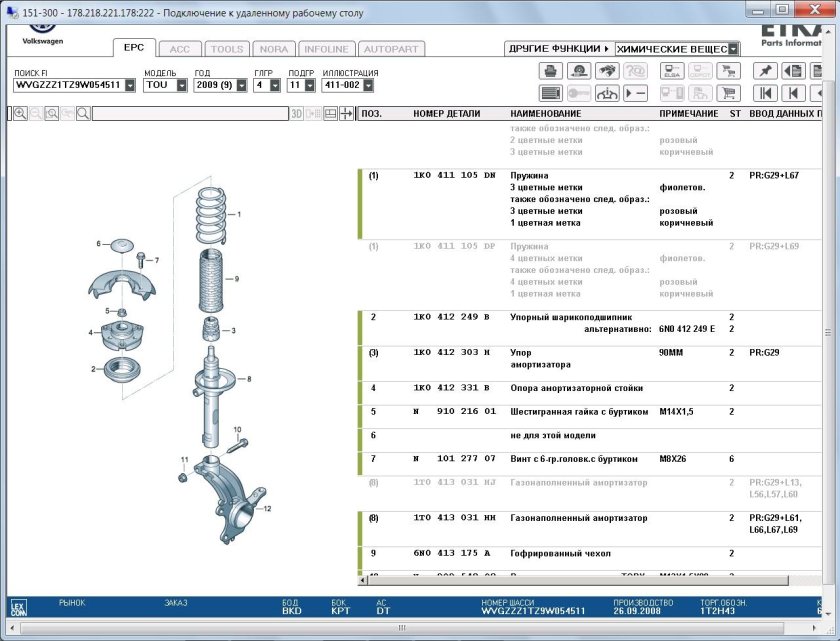Open the ХИМИЧЕСКИЕ ВЕЩЕСТВА dropdown

734,49
